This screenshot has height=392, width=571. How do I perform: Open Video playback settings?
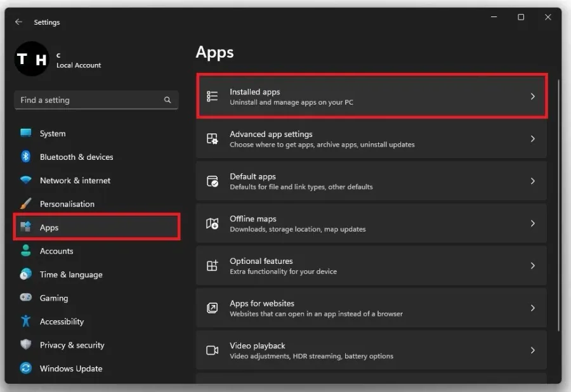(x=371, y=350)
